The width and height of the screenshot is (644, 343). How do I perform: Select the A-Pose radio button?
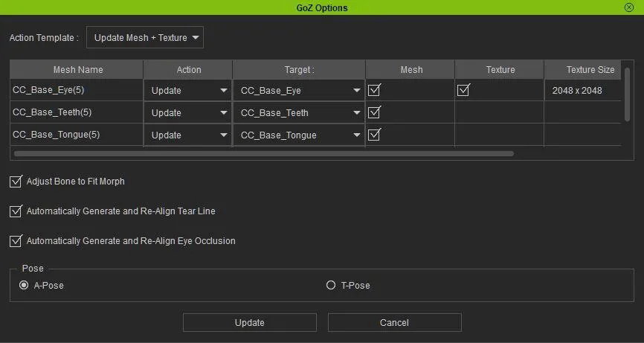[24, 285]
